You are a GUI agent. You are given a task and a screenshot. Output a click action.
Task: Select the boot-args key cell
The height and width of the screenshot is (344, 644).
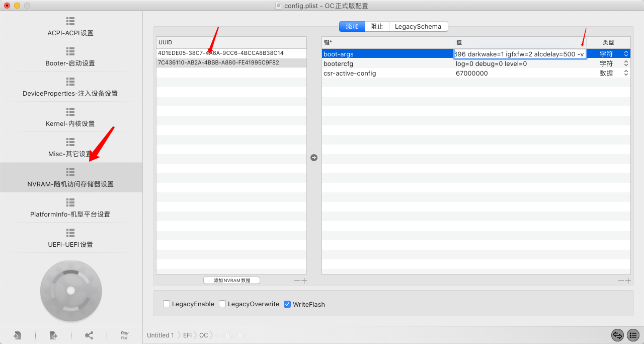point(387,54)
